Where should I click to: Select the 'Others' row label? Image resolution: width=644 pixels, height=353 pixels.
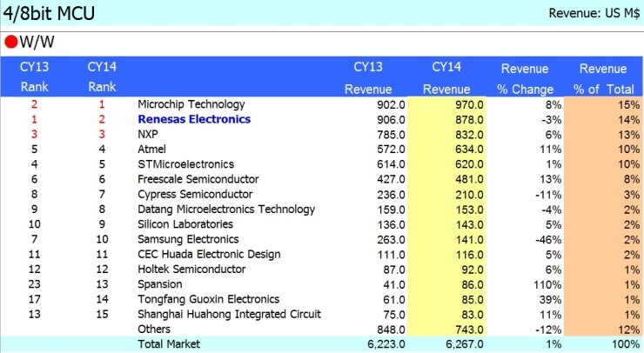click(154, 330)
